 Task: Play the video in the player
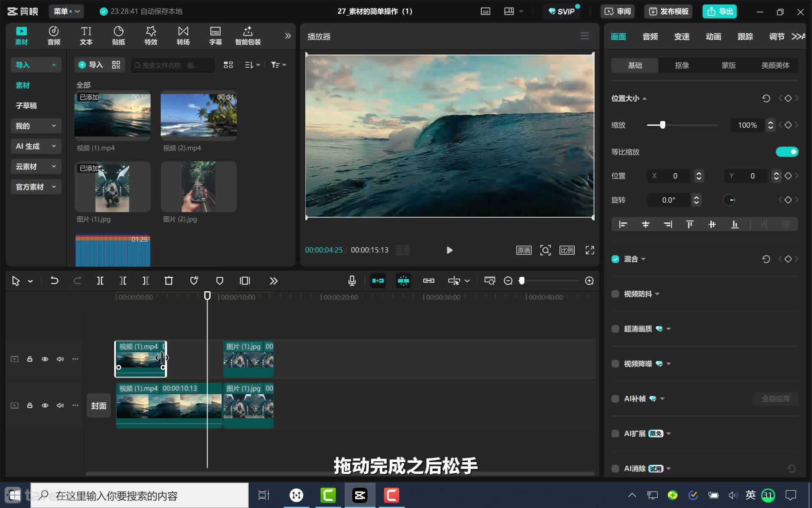(x=450, y=250)
